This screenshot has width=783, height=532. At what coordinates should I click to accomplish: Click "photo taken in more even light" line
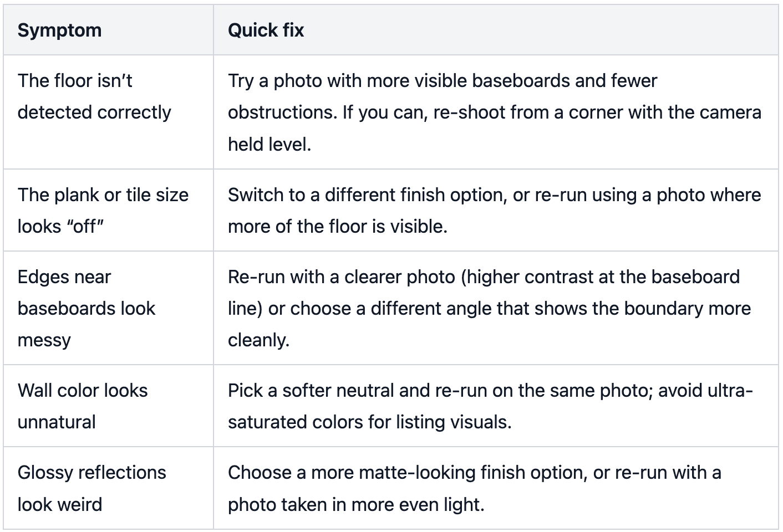pos(356,505)
